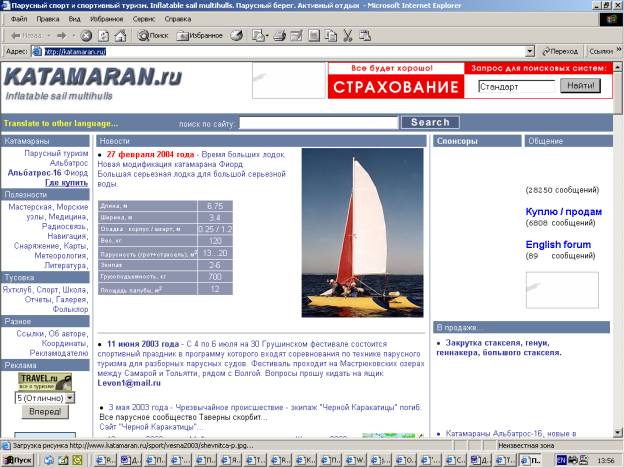This screenshot has height=468, width=624.
Task: Click the Cut scissors icon
Action: click(x=348, y=36)
